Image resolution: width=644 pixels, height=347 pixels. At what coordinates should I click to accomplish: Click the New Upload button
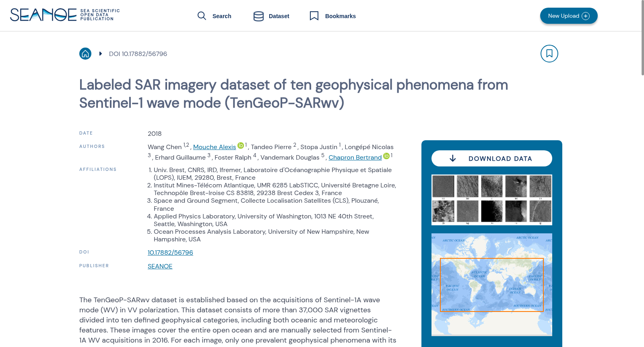click(569, 16)
